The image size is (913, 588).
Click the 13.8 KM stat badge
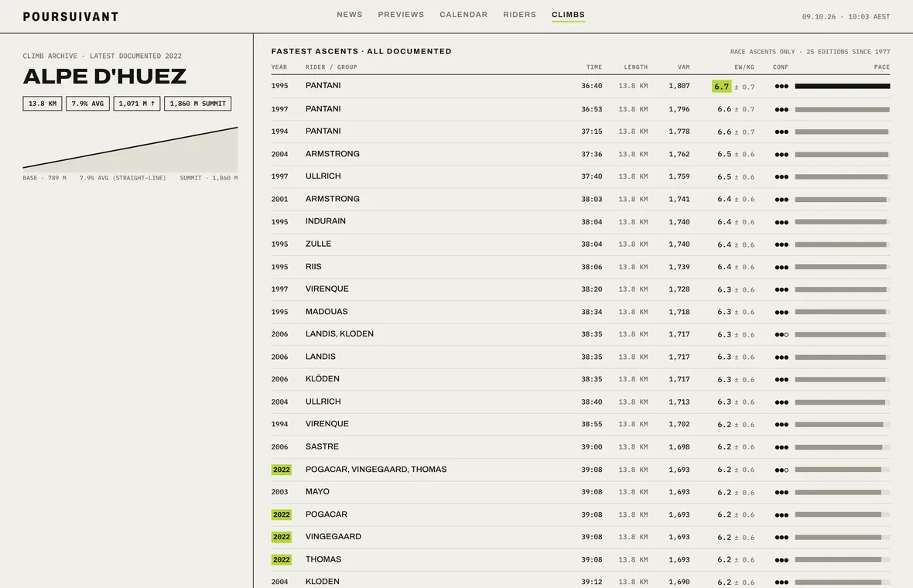pos(43,104)
